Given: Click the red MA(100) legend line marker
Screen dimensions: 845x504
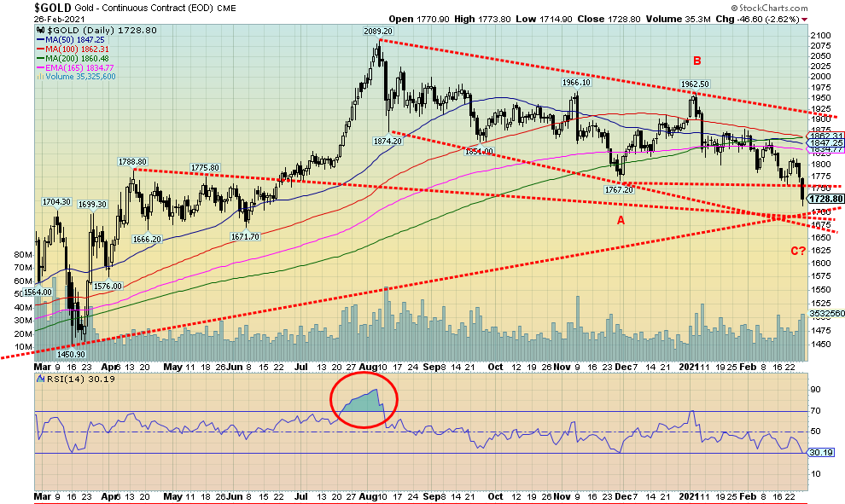Looking at the screenshot, I should point(40,49).
